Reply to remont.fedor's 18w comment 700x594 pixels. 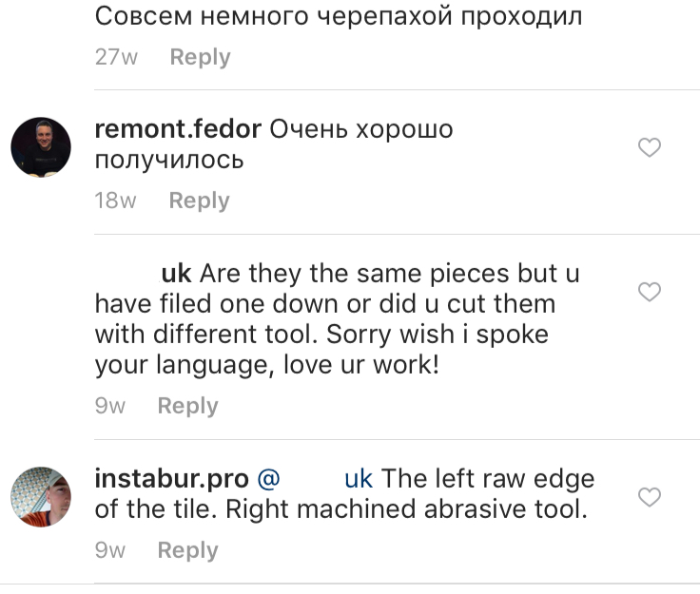click(199, 201)
